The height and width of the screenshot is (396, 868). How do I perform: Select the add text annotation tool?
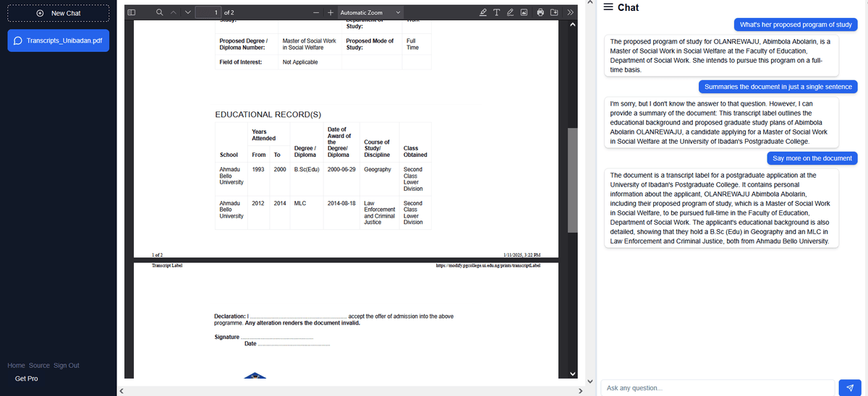pyautogui.click(x=497, y=13)
